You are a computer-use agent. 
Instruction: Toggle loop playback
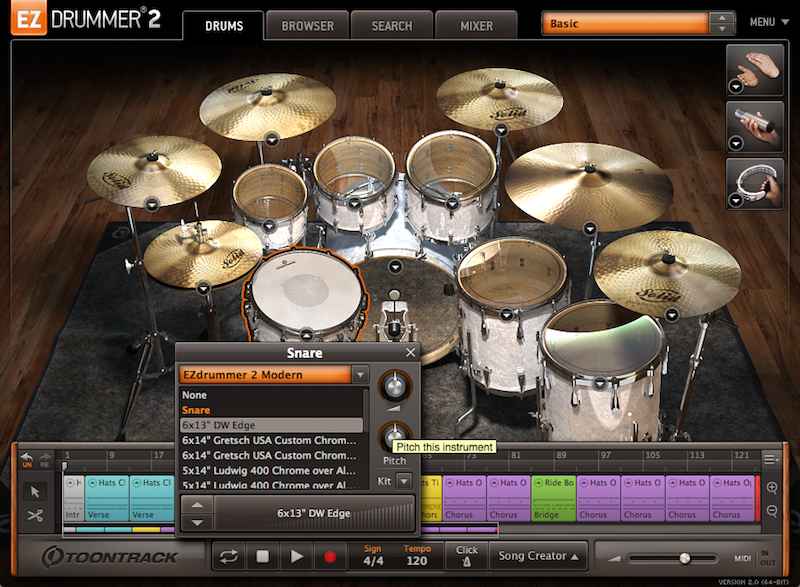tap(229, 556)
